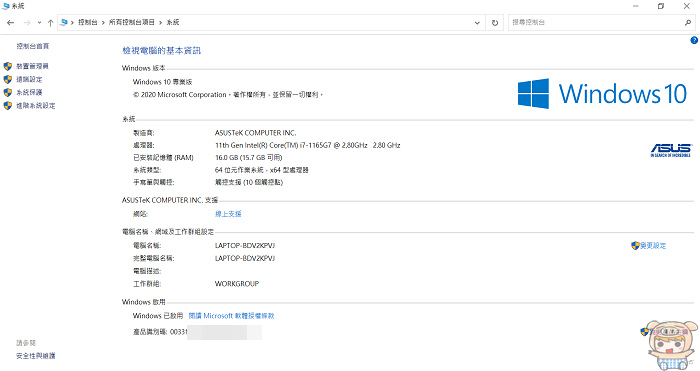Open 遠端設定 from the sidebar
700x371 pixels.
point(29,79)
